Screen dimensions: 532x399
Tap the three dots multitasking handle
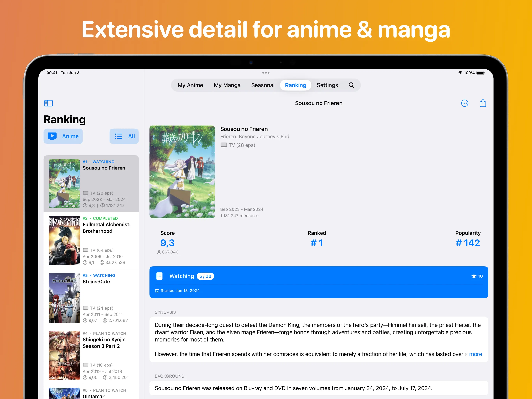(x=266, y=73)
